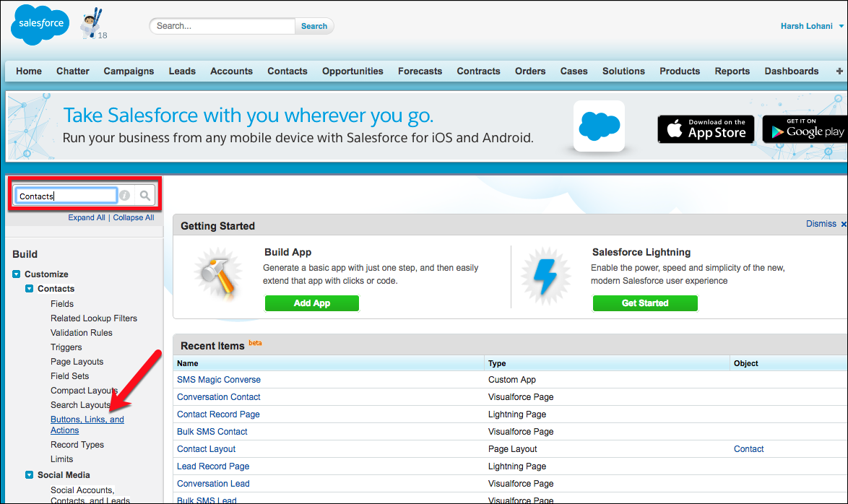
Task: Click the Harsh Lohani user name
Action: click(806, 26)
